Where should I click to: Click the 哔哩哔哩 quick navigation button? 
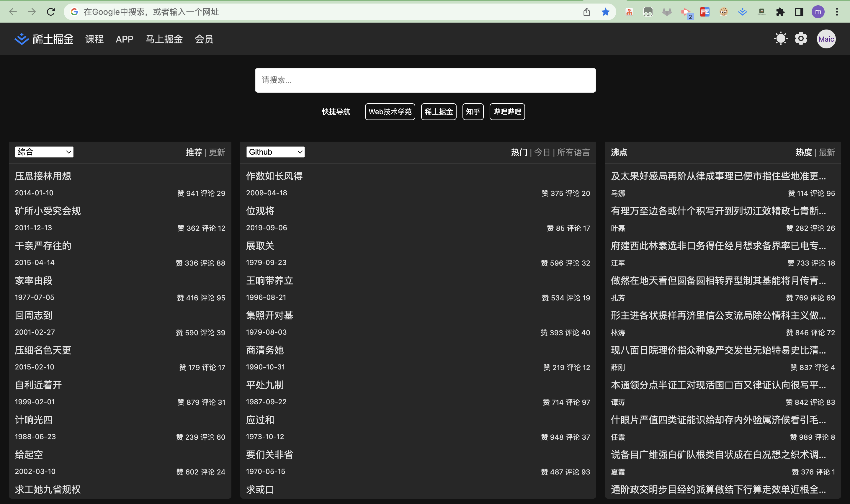pos(507,112)
